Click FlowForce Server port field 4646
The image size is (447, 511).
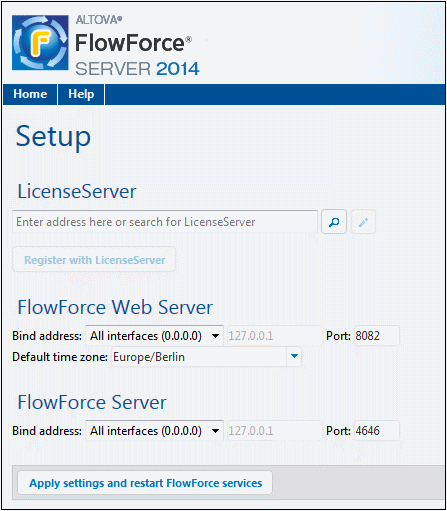pos(376,431)
